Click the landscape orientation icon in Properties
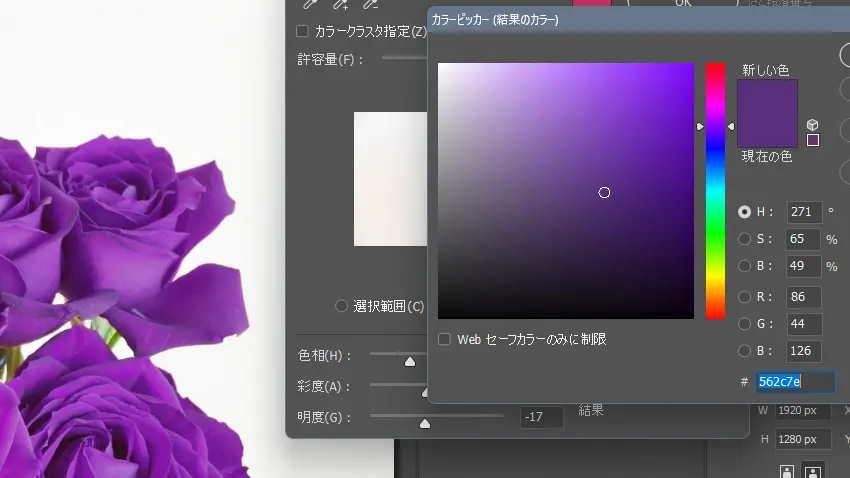Screen dimensions: 850x478 point(813,471)
